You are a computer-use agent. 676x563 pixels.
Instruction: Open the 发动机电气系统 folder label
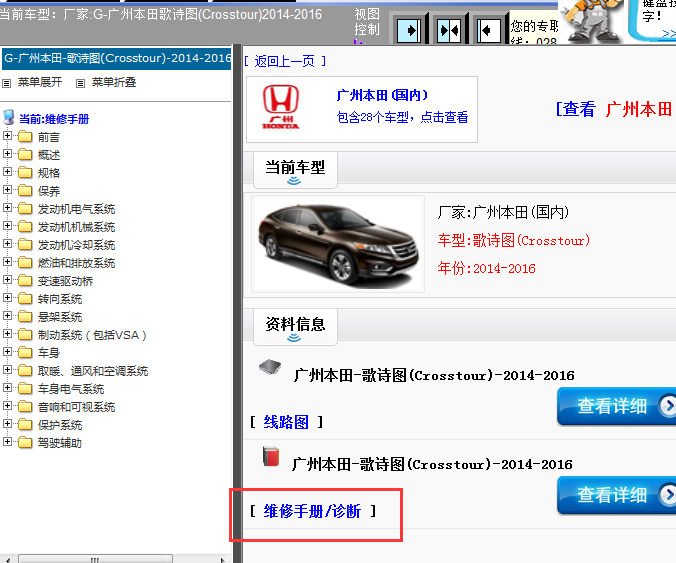pos(76,209)
